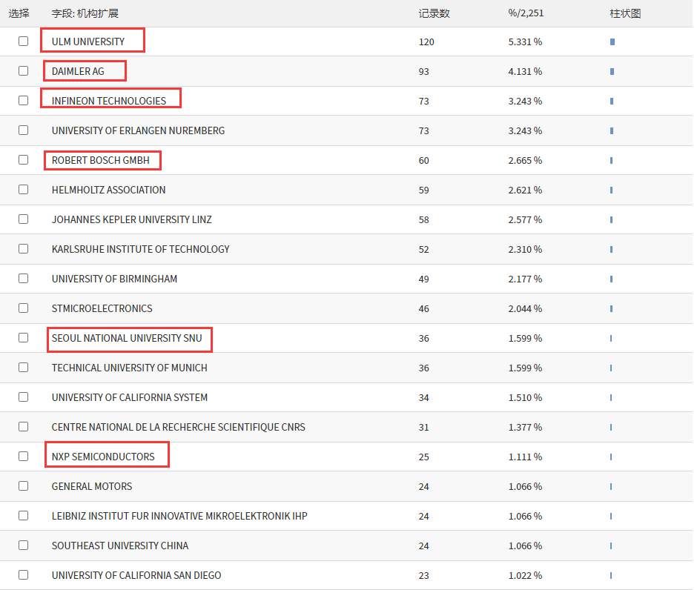Click the bar graph for ULM UNIVERSITY
This screenshot has height=590, width=700.
pos(612,42)
